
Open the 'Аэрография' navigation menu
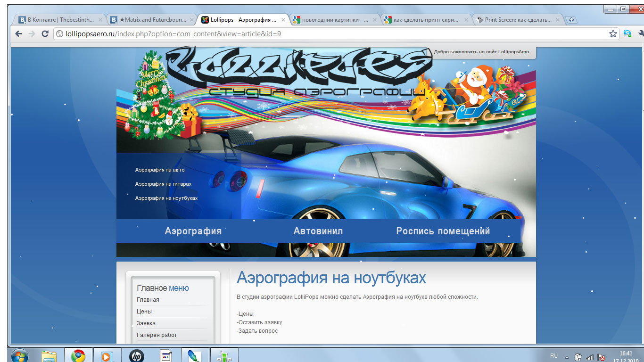coord(193,230)
